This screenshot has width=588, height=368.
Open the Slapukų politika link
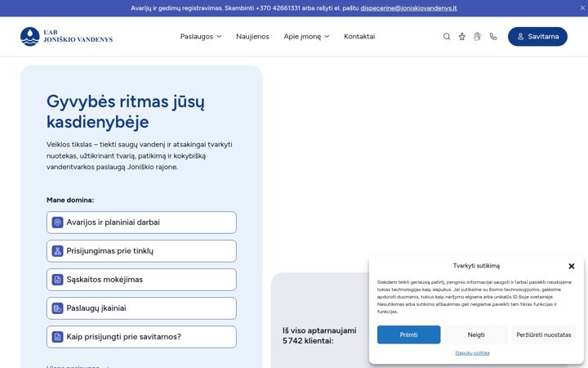pos(472,353)
